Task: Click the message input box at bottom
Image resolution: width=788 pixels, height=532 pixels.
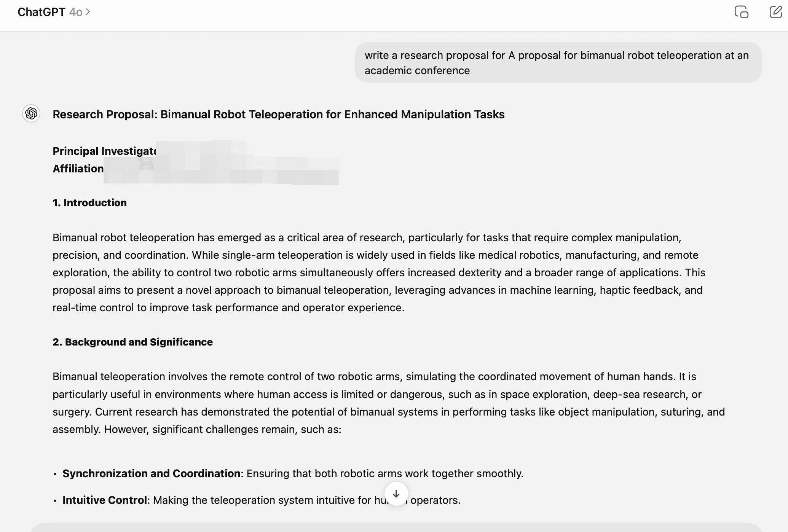Action: [396, 527]
